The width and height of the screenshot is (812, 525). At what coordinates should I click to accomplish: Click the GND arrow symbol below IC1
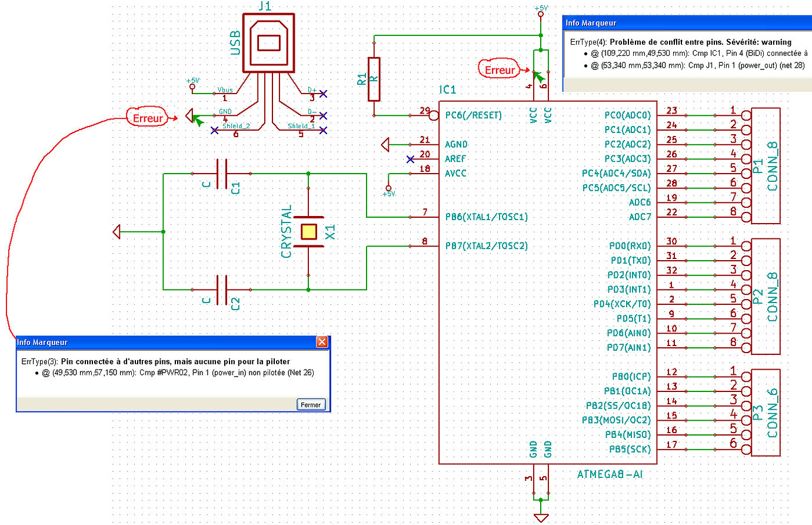point(540,517)
